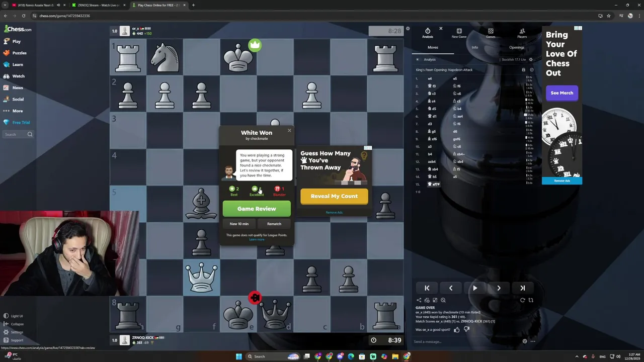Expand the More menu in sidebar
Image resolution: width=644 pixels, height=362 pixels.
pyautogui.click(x=14, y=111)
